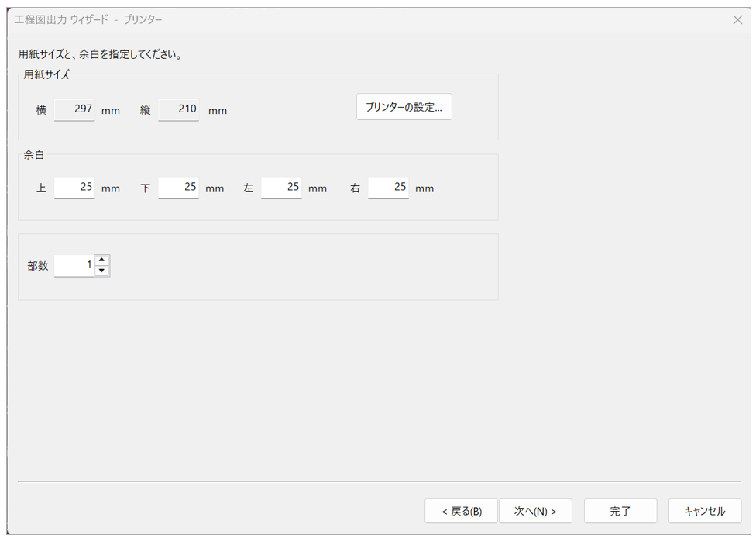Select the 右 margin input field
The height and width of the screenshot is (538, 756).
(x=388, y=188)
